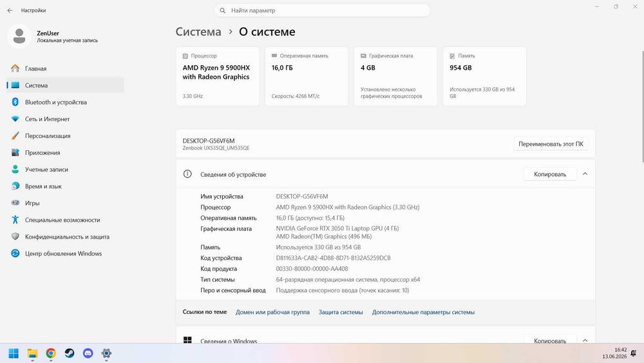644x363 pixels.
Task: Click the vertical scrollbar on the right
Action: [x=642, y=107]
